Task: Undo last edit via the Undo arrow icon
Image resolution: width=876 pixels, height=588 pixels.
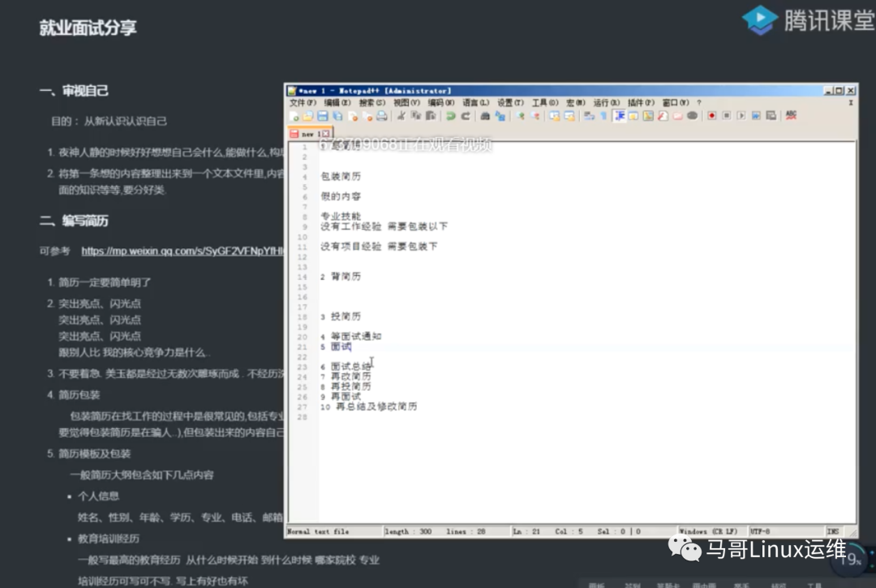Action: click(x=450, y=115)
